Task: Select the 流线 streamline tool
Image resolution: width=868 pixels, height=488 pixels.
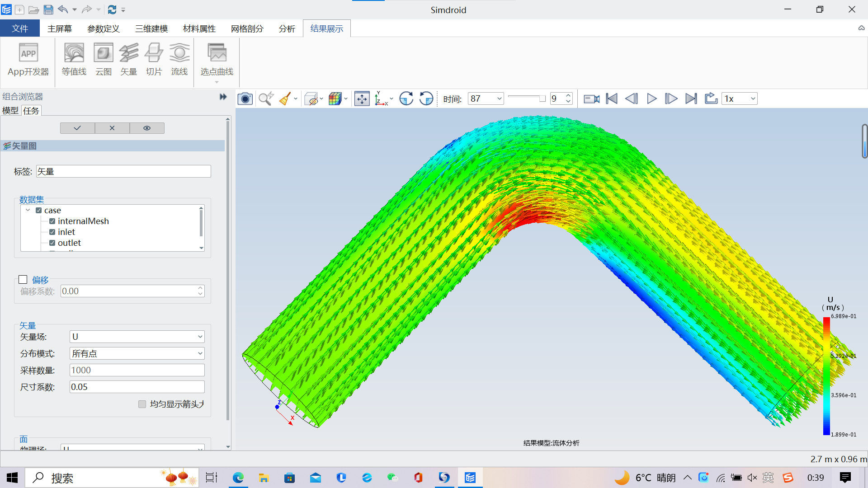Action: point(179,60)
